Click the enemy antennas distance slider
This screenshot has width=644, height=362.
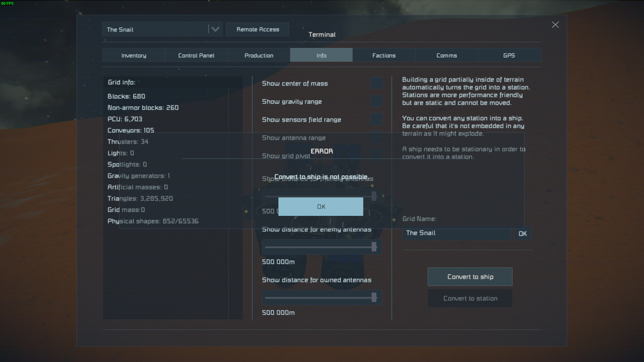click(x=321, y=247)
